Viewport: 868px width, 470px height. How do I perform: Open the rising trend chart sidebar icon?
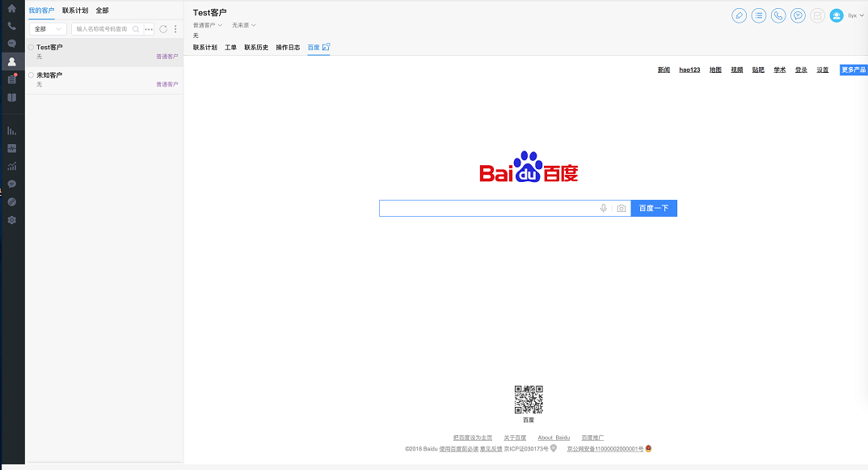coord(11,167)
